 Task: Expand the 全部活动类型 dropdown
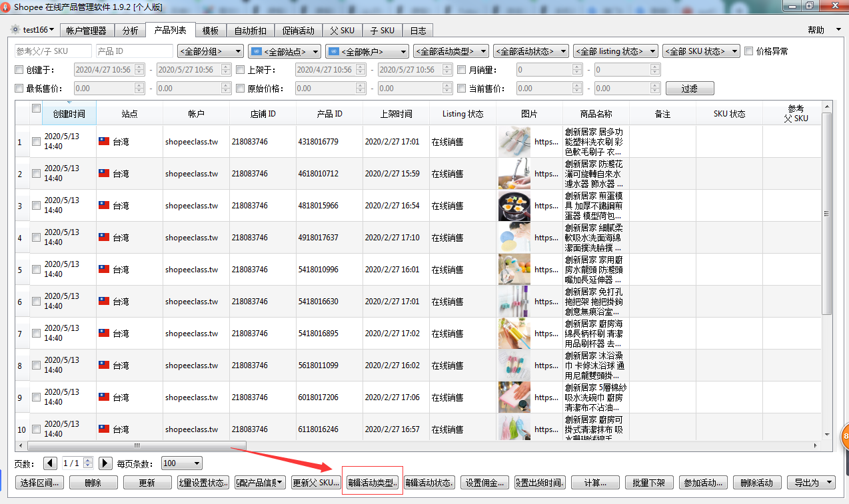[450, 51]
